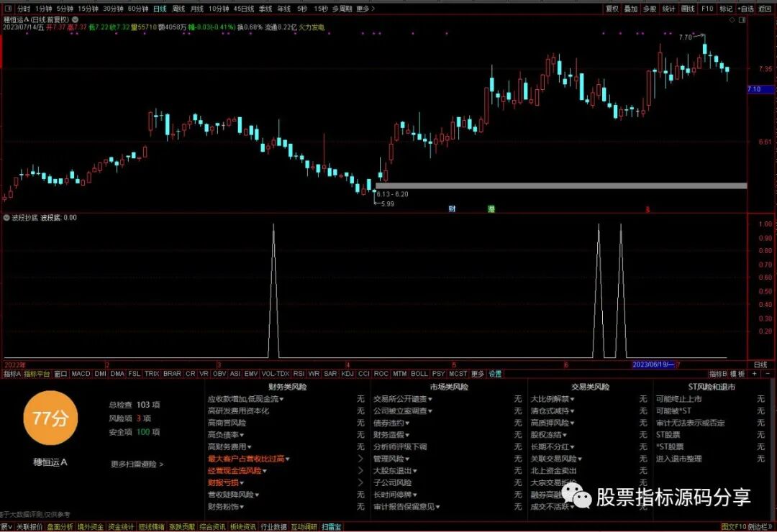Expand 更多 periods menu in top bar

pyautogui.click(x=365, y=9)
